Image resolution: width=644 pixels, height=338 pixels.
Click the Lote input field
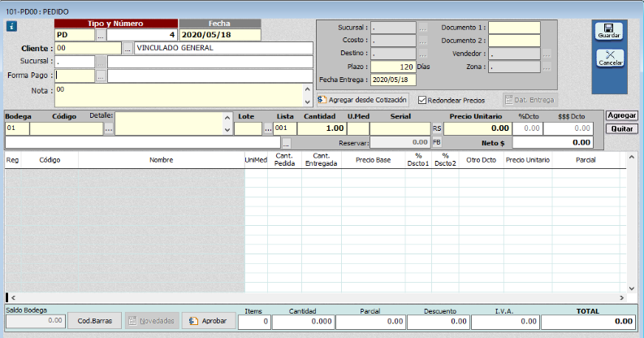point(248,128)
